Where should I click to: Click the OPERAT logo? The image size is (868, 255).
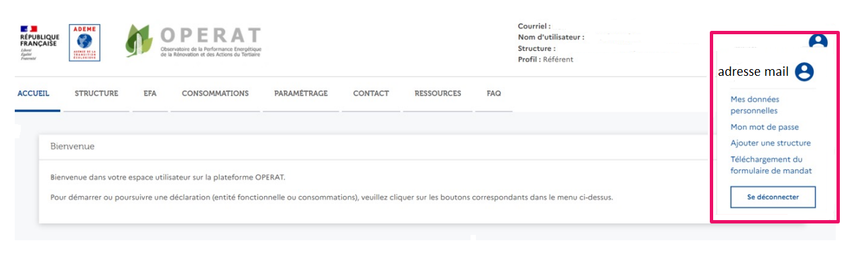[194, 42]
